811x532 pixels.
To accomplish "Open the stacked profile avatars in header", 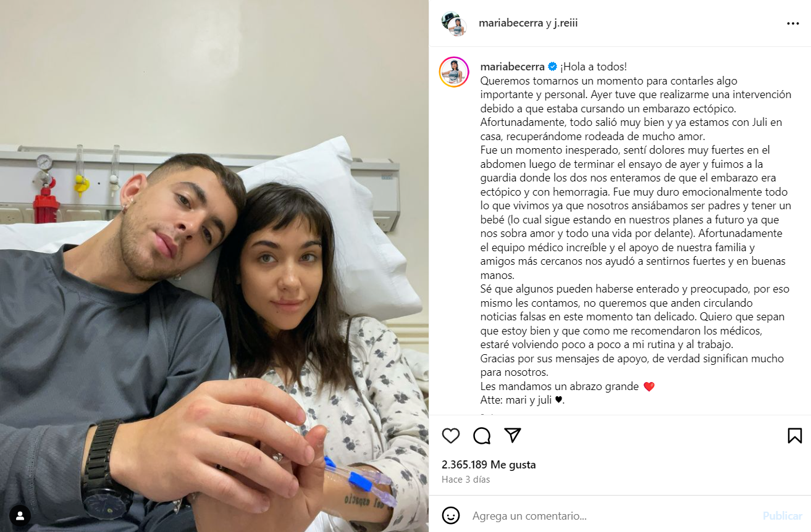I will click(454, 23).
